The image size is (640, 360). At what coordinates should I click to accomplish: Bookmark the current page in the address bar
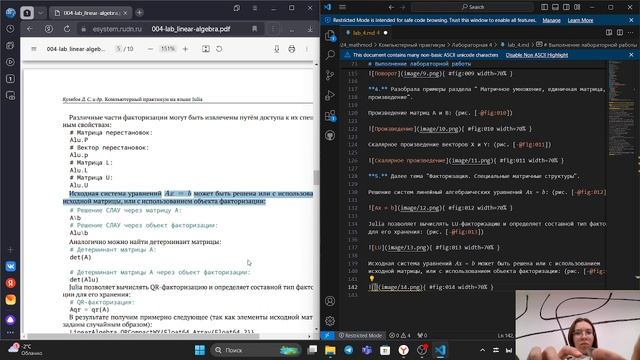click(x=255, y=29)
